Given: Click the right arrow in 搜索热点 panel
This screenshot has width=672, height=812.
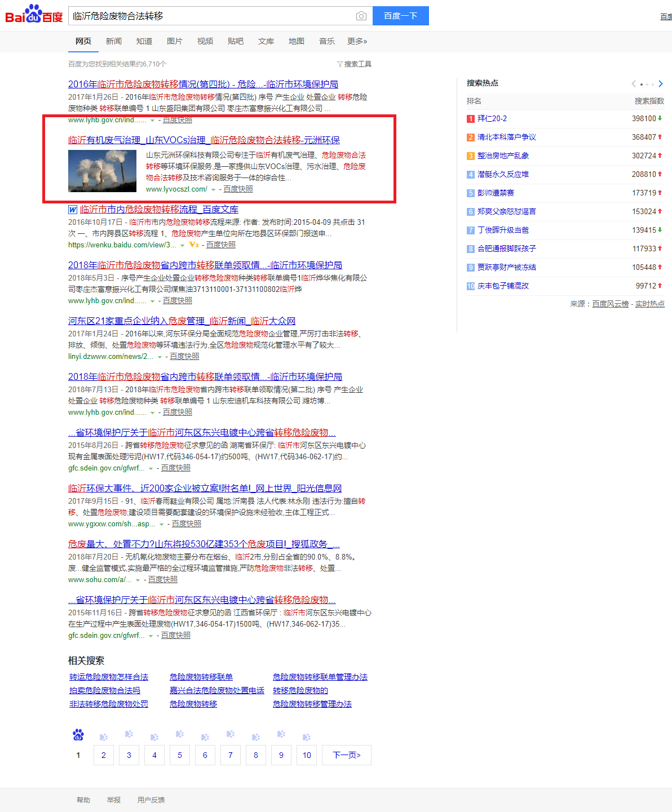Looking at the screenshot, I should click(660, 83).
